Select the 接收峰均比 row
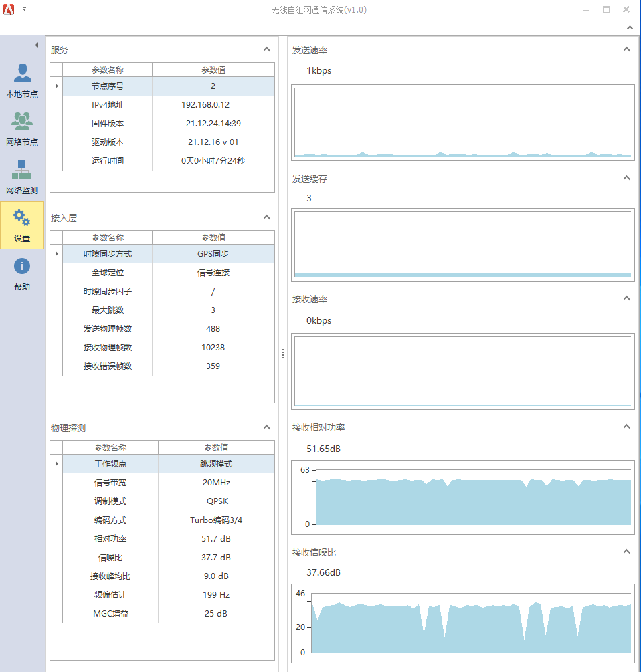The width and height of the screenshot is (641, 672). (x=169, y=576)
